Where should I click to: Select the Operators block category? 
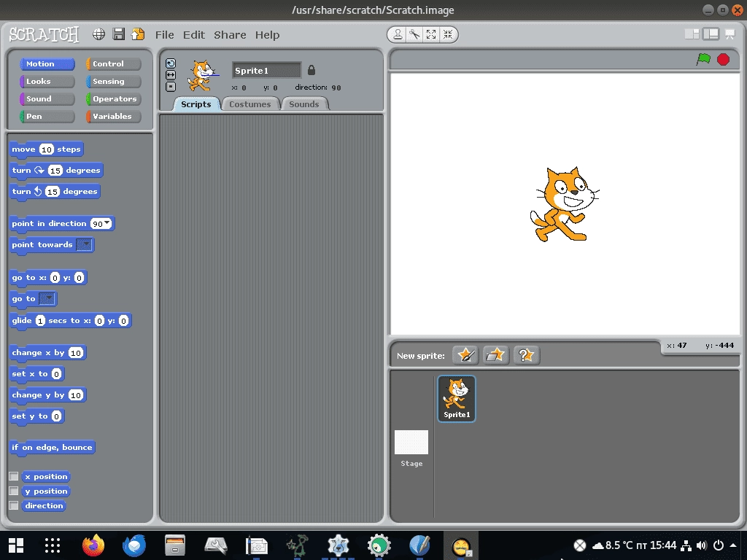point(113,98)
